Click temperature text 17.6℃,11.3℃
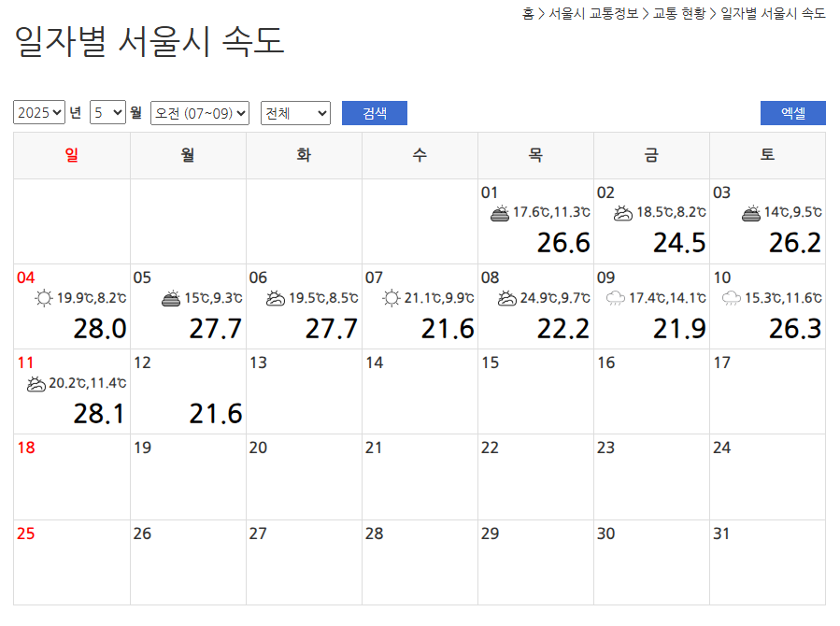The width and height of the screenshot is (840, 626). pyautogui.click(x=551, y=212)
